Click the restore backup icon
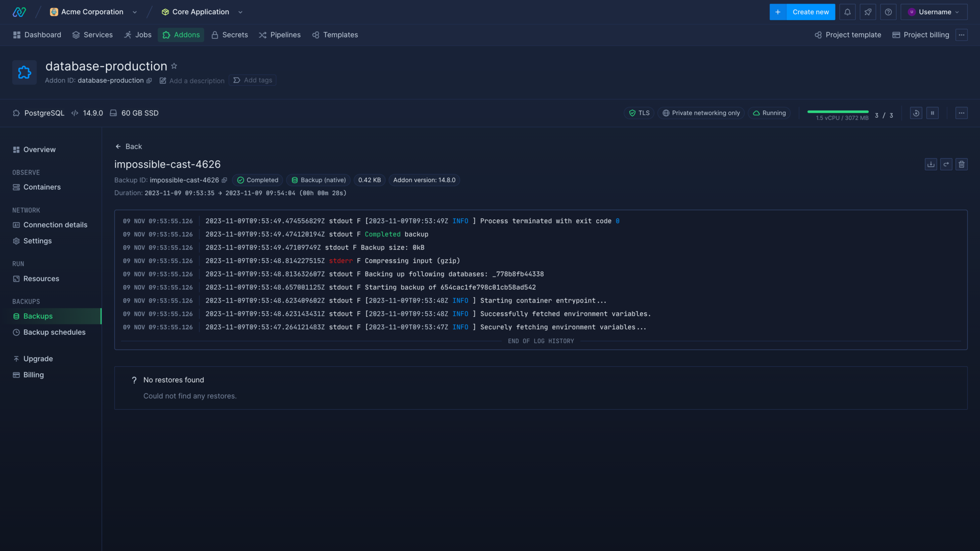Viewport: 980px width, 551px height. click(x=946, y=164)
